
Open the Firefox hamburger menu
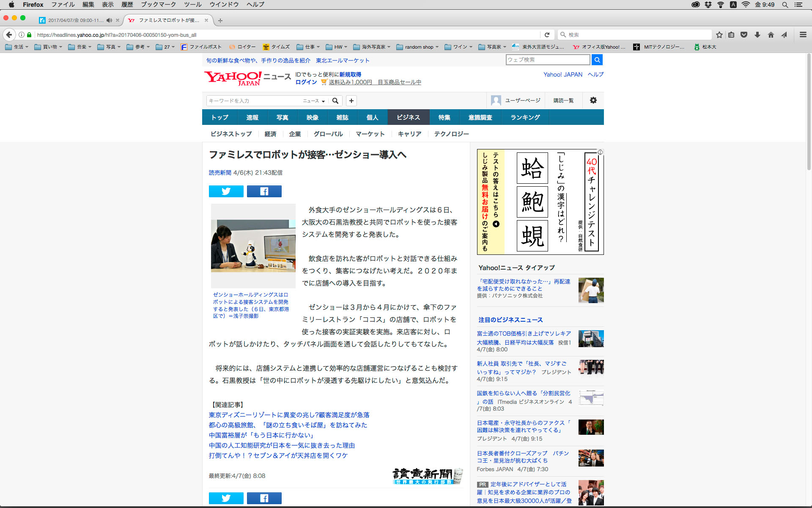coord(803,35)
